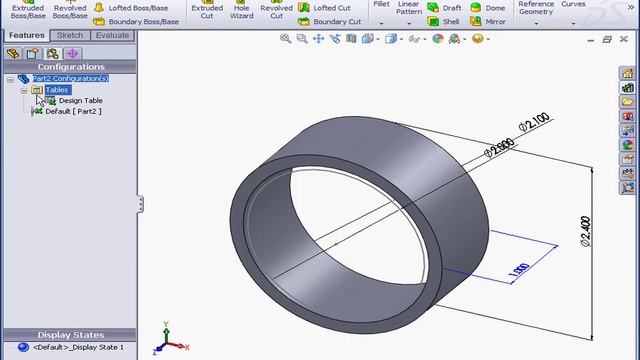Select the Default [ Part2 ] configuration

tap(73, 111)
